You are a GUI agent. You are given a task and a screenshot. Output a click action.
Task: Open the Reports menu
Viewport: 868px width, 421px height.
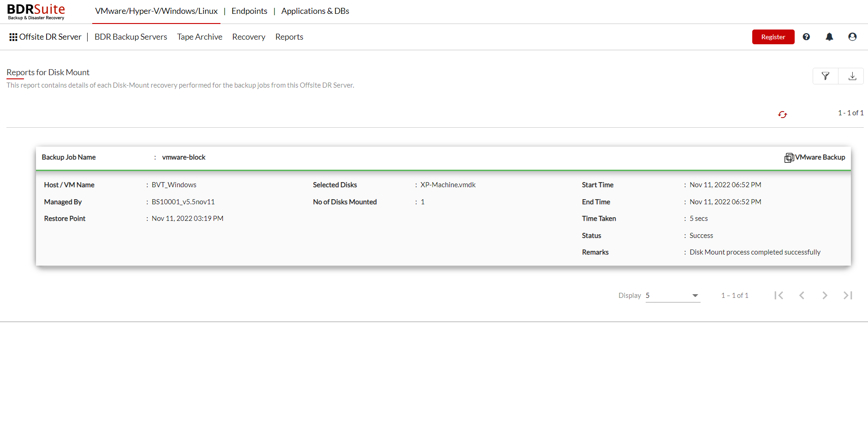(289, 37)
